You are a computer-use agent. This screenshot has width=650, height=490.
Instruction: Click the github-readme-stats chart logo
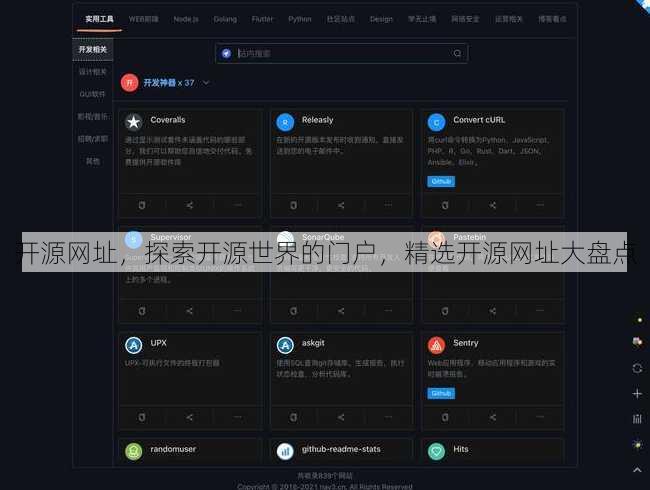[x=285, y=451]
